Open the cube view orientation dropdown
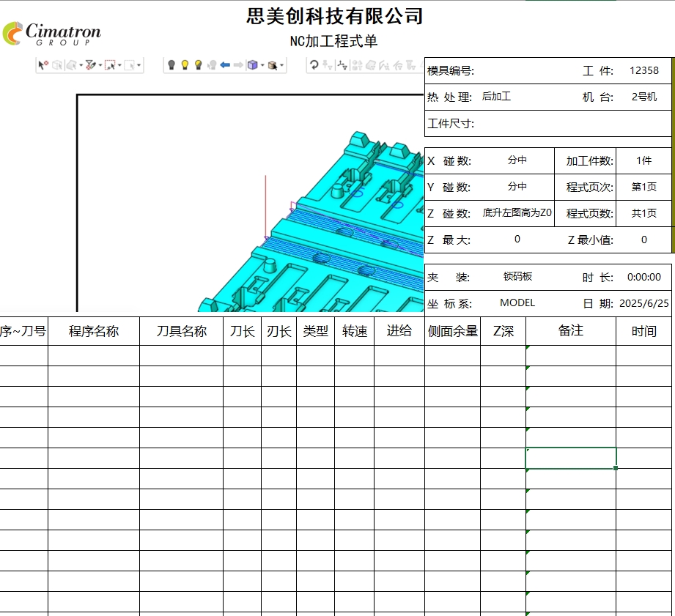 click(262, 65)
